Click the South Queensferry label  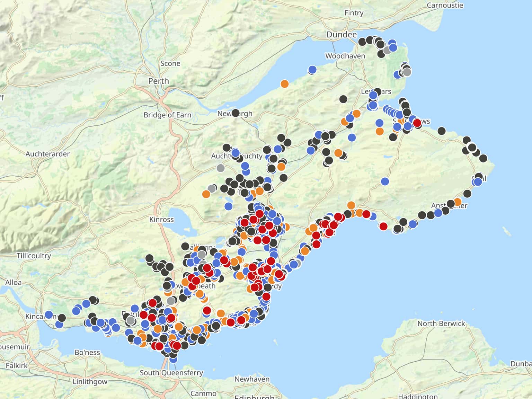click(171, 373)
